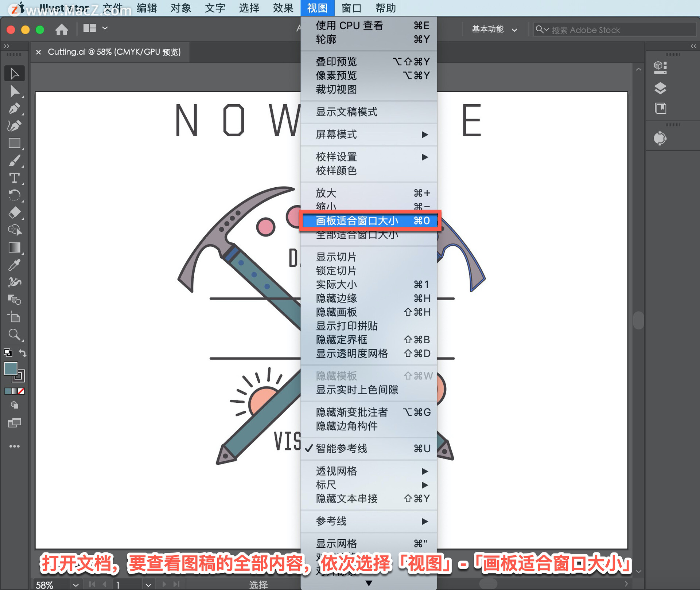Select the Rectangle tool

tap(15, 143)
